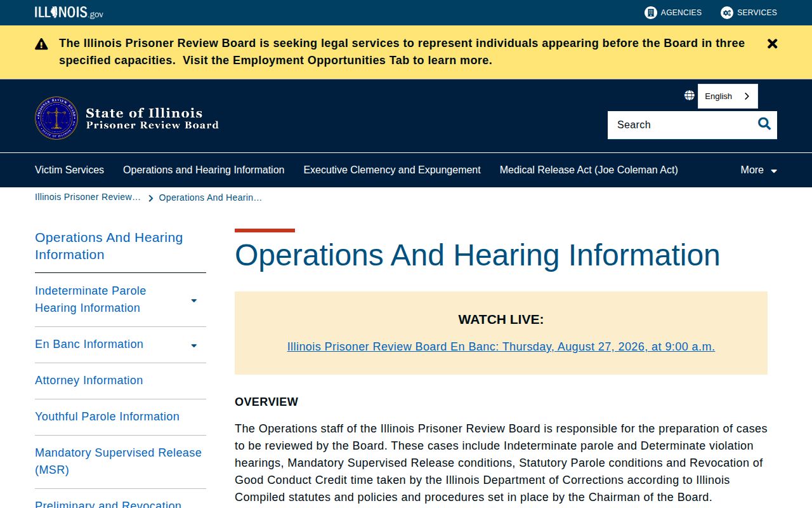812x508 pixels.
Task: Click the Illinois.gov logo
Action: [x=69, y=12]
